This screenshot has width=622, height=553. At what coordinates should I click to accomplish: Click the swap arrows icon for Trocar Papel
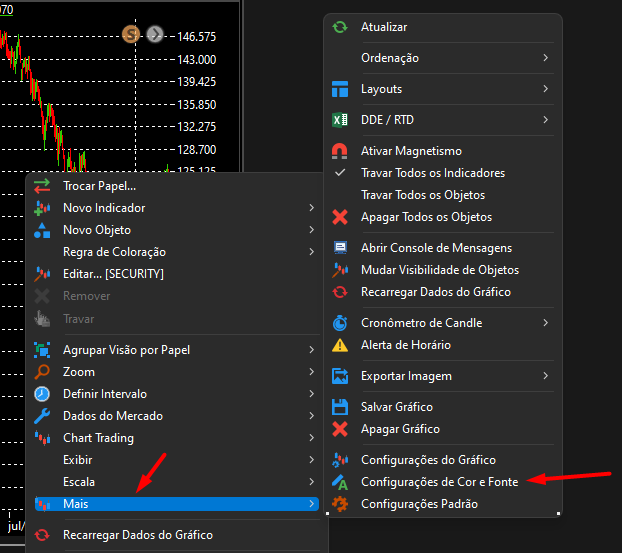42,186
